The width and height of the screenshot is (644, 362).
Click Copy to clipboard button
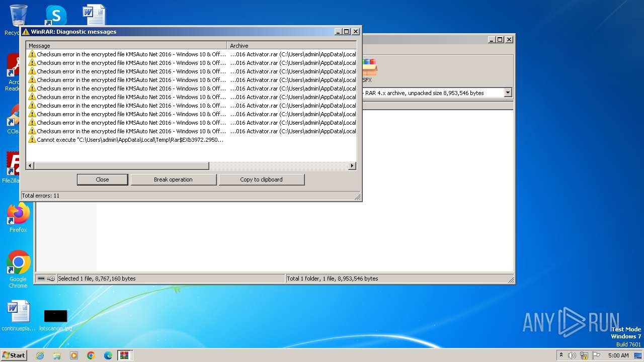[261, 179]
